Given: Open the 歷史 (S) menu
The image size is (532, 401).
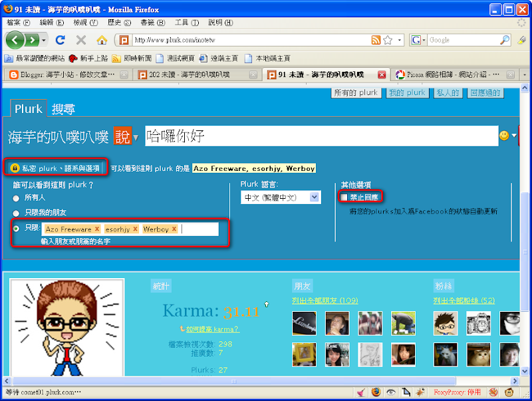Looking at the screenshot, I should pos(119,23).
